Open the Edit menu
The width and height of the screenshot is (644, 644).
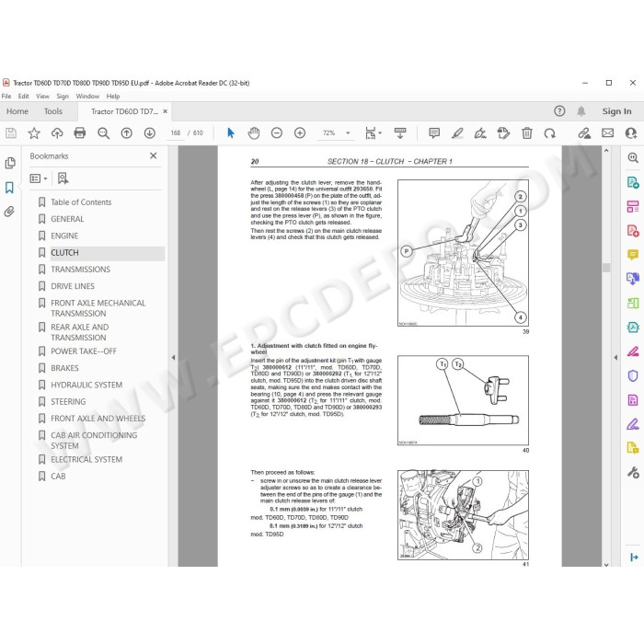(x=23, y=96)
